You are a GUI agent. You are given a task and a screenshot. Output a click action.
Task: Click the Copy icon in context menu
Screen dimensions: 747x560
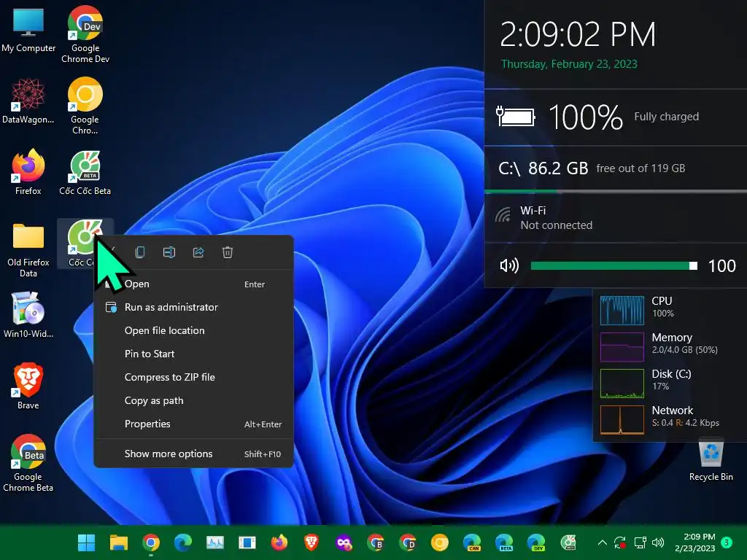[140, 252]
